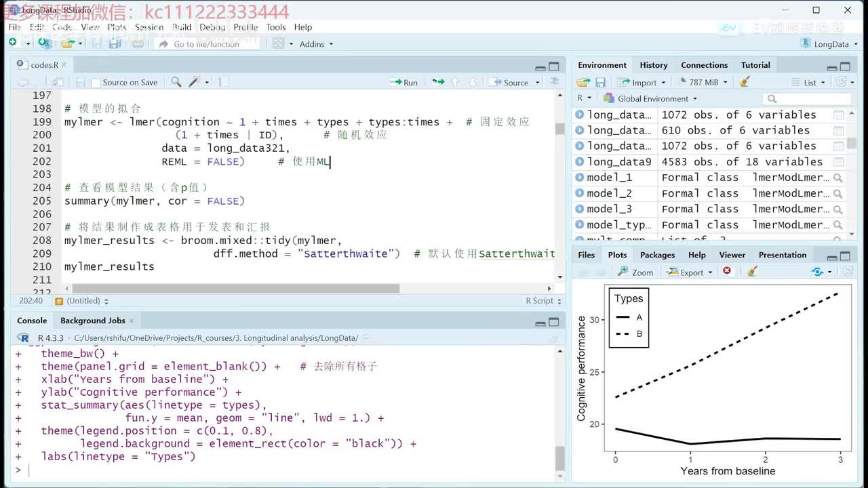Open the Addins dropdown
Screen dimensions: 868x488
click(316, 44)
